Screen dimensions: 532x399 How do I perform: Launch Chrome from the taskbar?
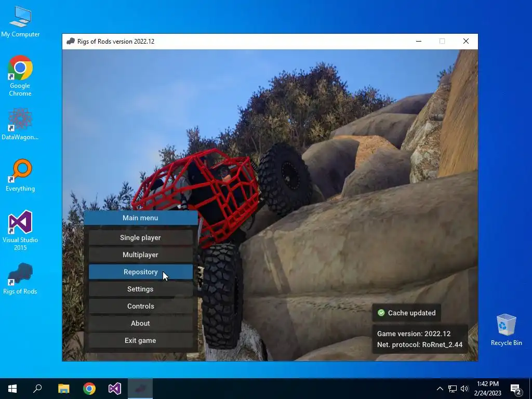coord(89,389)
